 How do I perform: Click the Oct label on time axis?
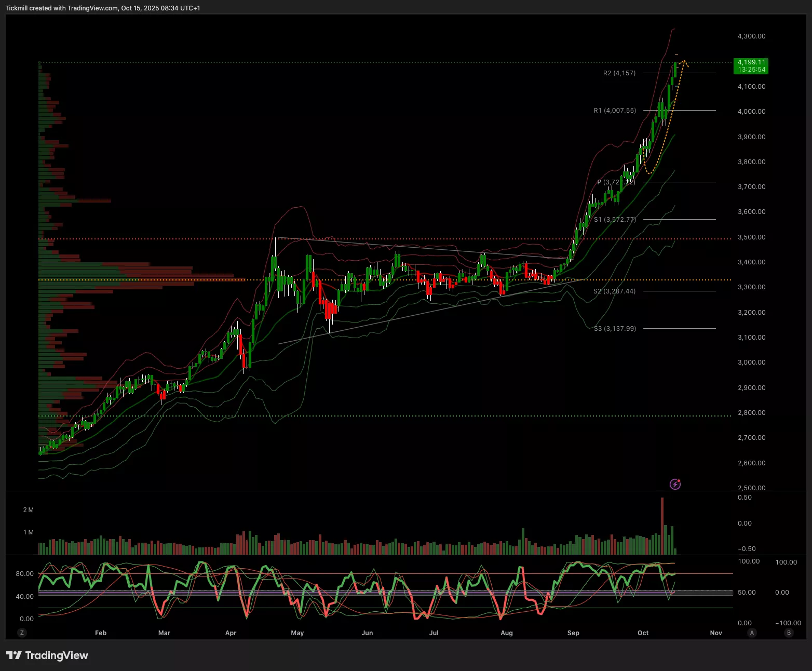click(x=643, y=633)
